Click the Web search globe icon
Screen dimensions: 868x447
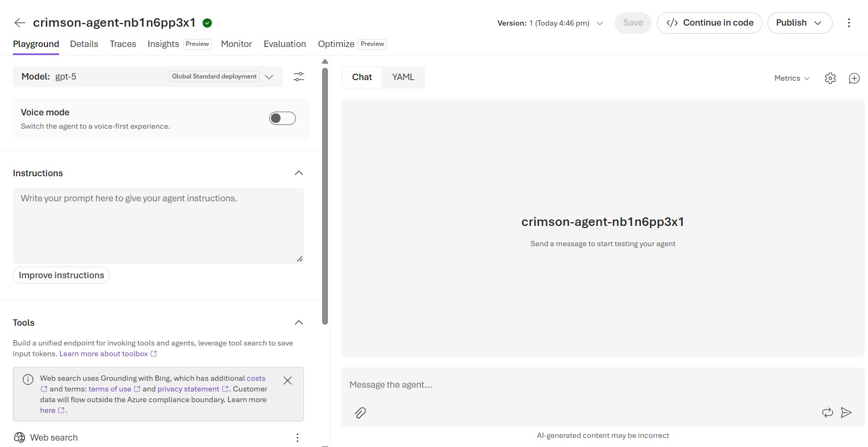coord(19,438)
